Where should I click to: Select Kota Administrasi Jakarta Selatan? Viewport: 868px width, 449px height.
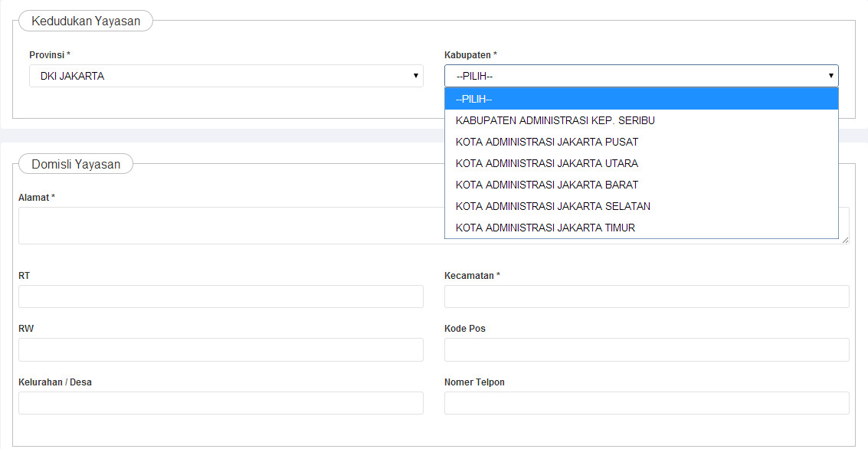coord(552,206)
